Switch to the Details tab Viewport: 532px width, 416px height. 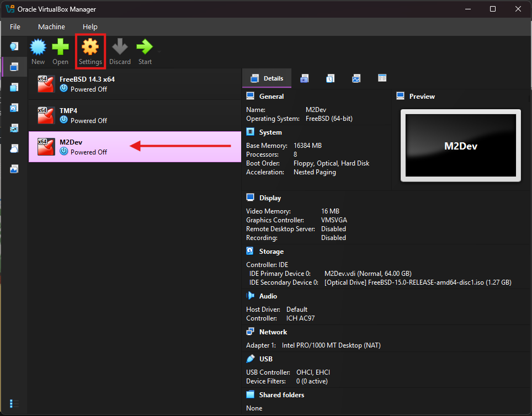click(x=267, y=78)
